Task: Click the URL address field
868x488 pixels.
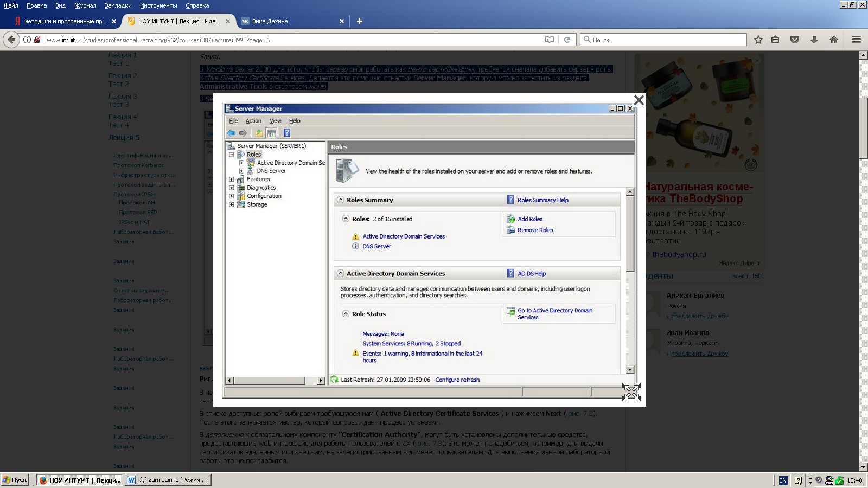Action: point(293,40)
